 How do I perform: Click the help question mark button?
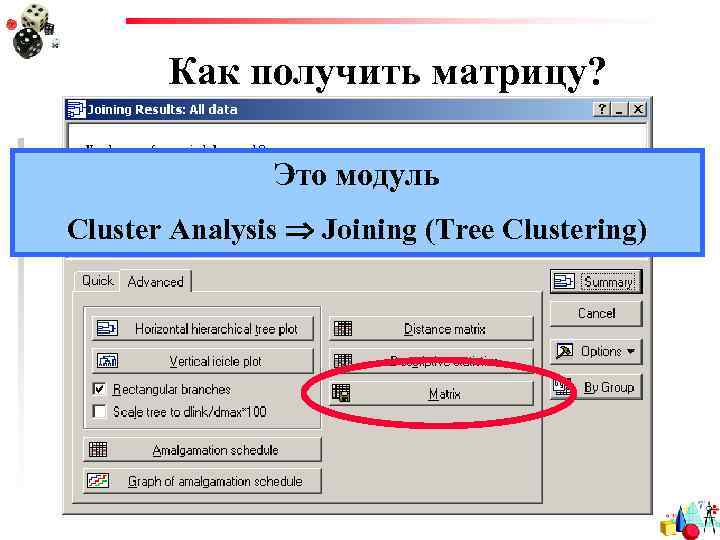coord(602,109)
